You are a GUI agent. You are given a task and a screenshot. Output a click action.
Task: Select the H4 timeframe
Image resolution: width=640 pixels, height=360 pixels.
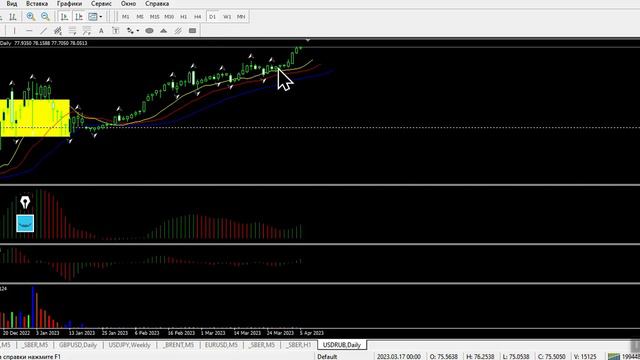tap(198, 17)
